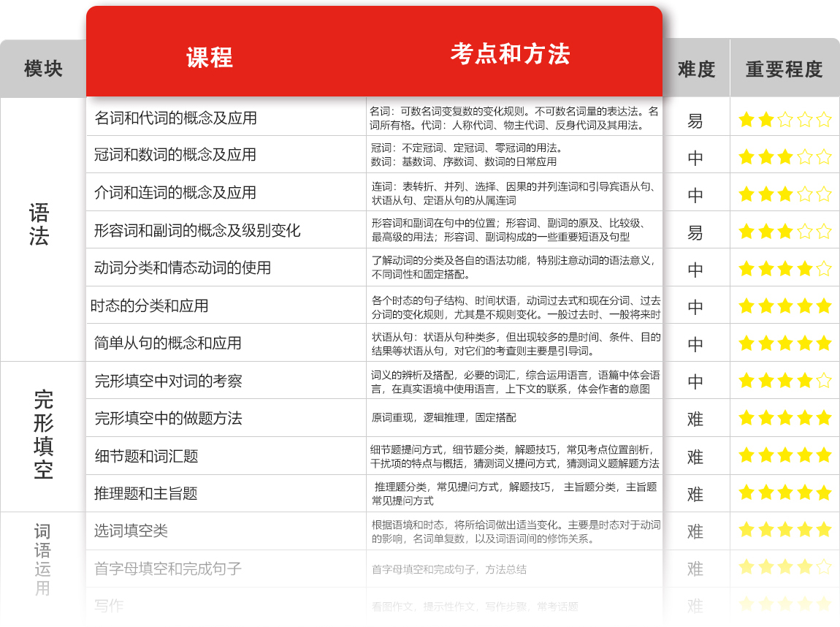Click difficulty 难 for 细节题和词汇题 row
This screenshot has height=627, width=840.
click(x=695, y=457)
